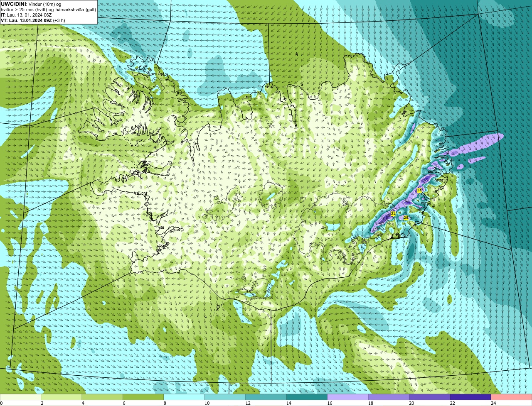Click the 'IT: Lau. 13. 01. 2024 06Z' line
Viewport: 532px width, 406px height.
pyautogui.click(x=26, y=15)
